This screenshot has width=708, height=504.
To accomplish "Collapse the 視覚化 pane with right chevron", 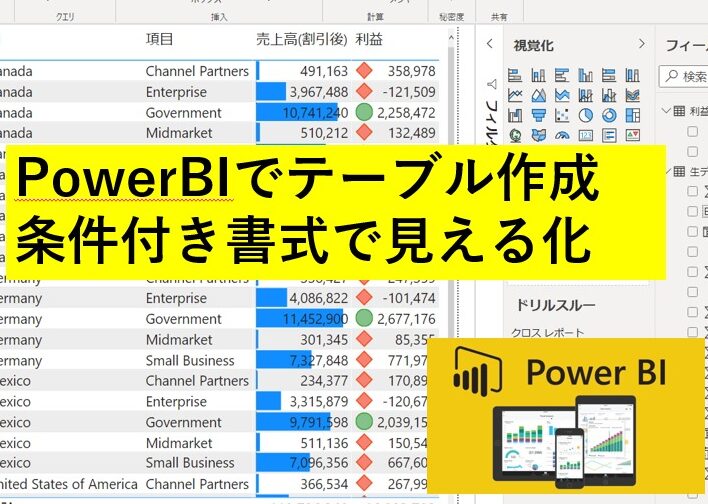I will [x=639, y=44].
